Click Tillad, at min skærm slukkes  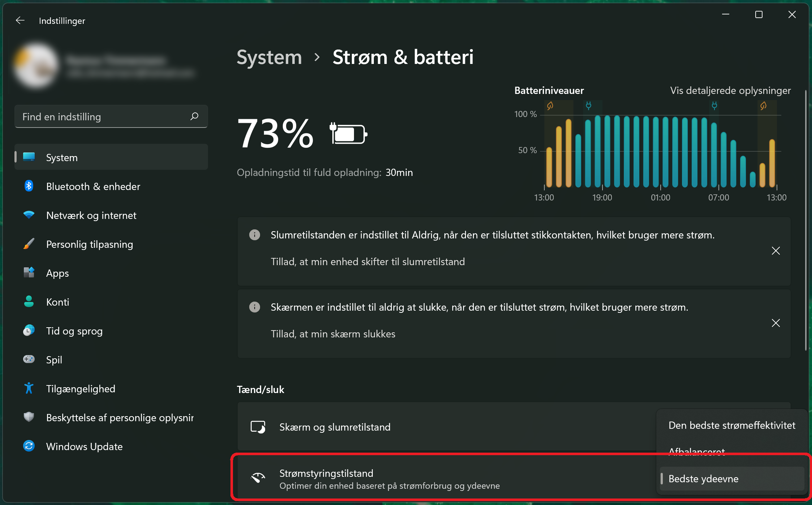333,334
